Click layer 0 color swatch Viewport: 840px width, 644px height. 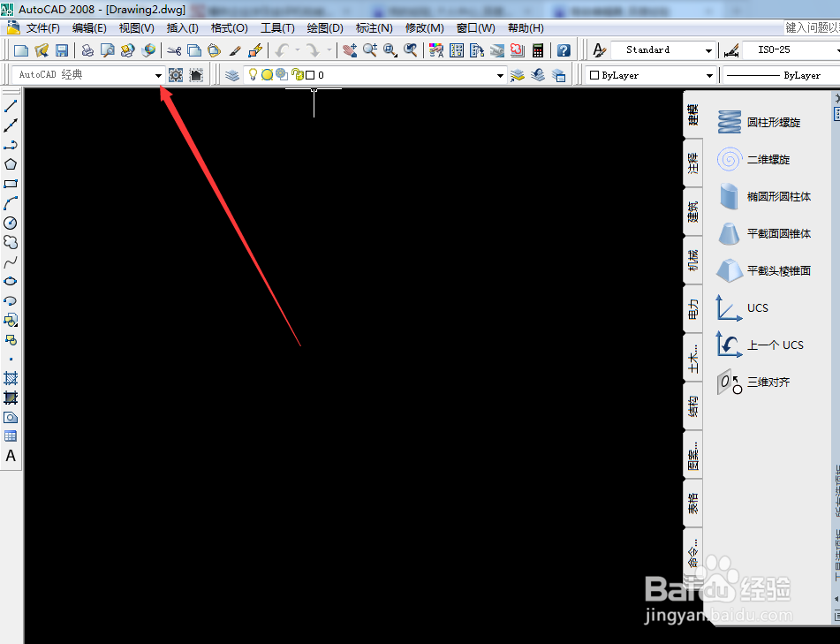310,76
